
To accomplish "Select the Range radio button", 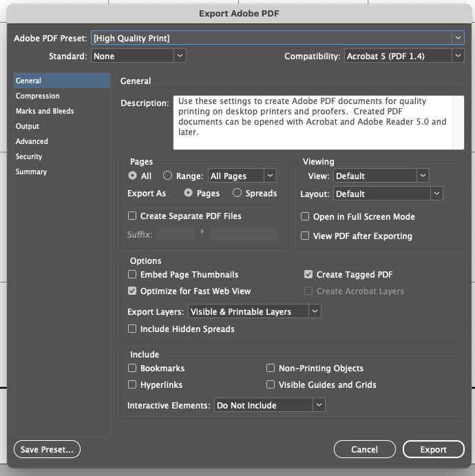I will 168,176.
